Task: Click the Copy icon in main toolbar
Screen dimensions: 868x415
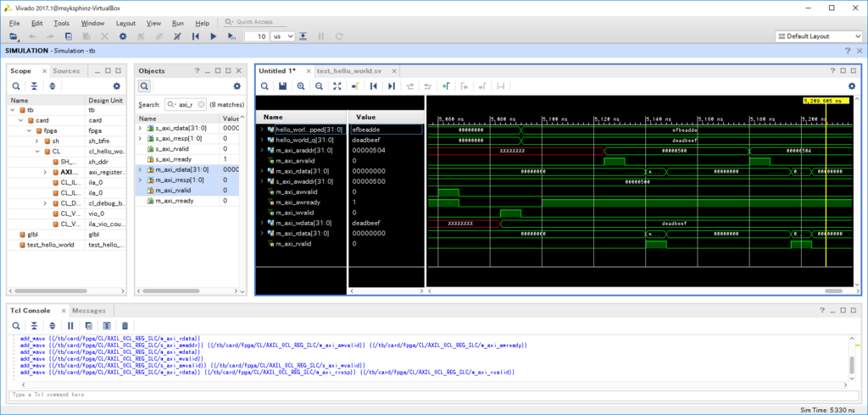Action: (69, 36)
